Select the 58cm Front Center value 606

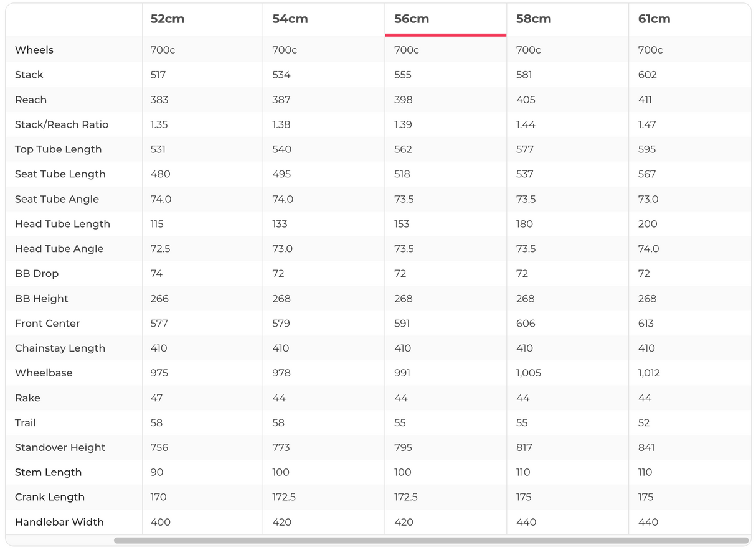526,324
